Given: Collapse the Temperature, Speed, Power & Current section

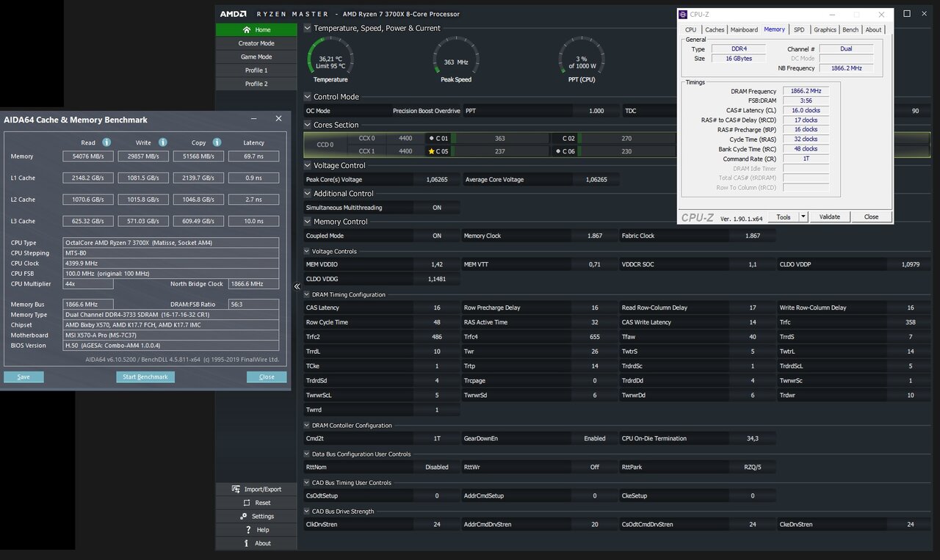Looking at the screenshot, I should 308,29.
